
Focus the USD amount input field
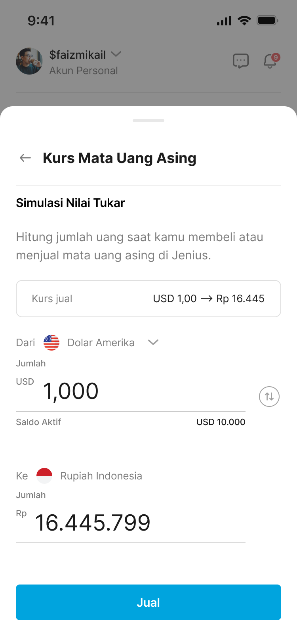coord(131,391)
